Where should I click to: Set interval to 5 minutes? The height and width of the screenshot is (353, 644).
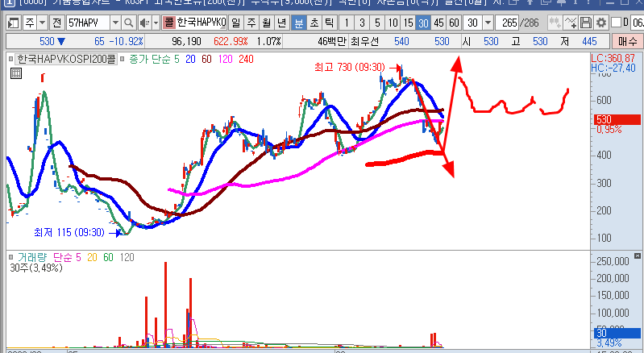(377, 23)
